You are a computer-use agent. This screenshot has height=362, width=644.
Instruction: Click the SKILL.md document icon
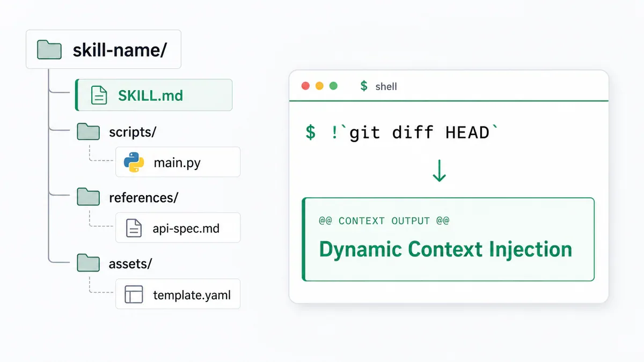[99, 95]
